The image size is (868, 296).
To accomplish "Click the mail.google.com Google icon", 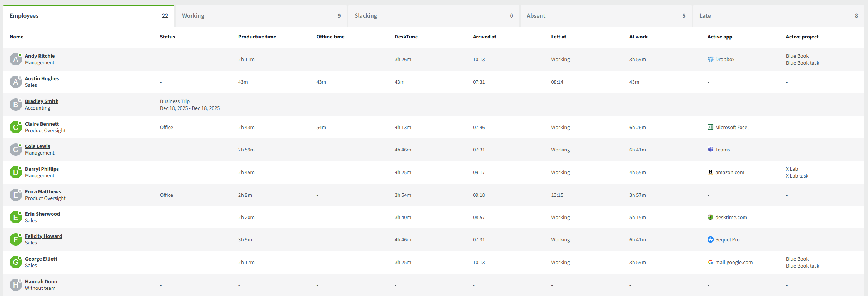I will [x=710, y=262].
